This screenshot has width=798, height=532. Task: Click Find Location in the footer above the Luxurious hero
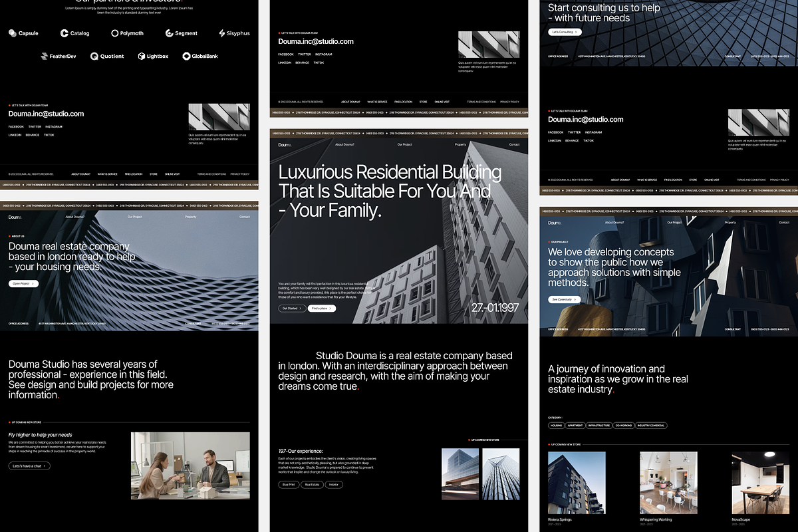pos(403,102)
